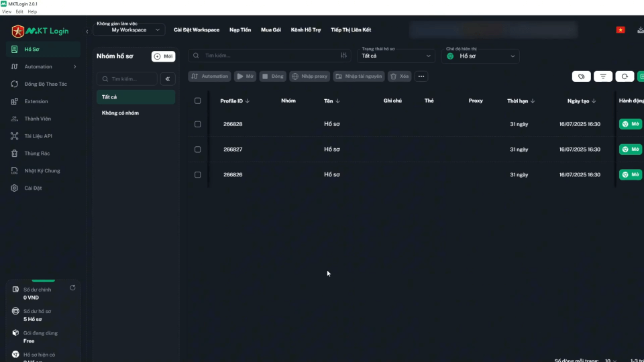The width and height of the screenshot is (644, 362).
Task: Click the profile search input field
Action: coord(268,56)
